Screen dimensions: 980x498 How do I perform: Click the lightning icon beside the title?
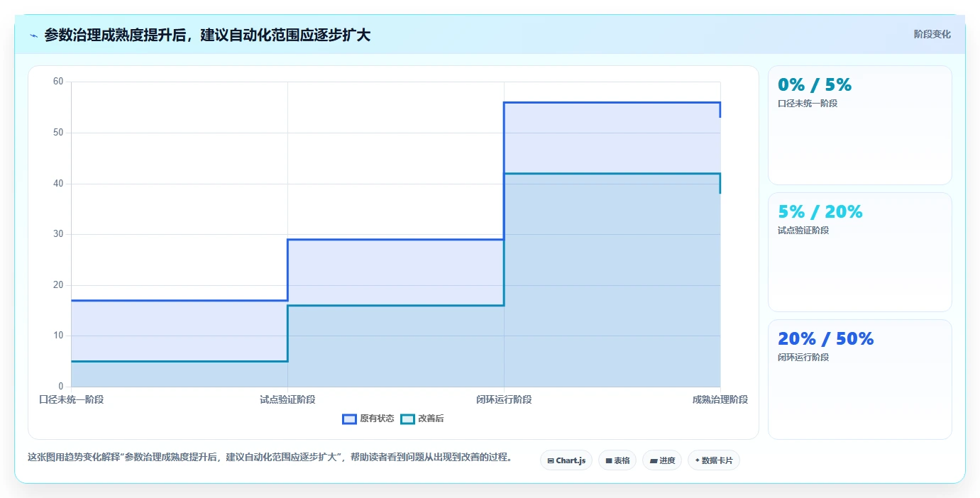point(33,35)
